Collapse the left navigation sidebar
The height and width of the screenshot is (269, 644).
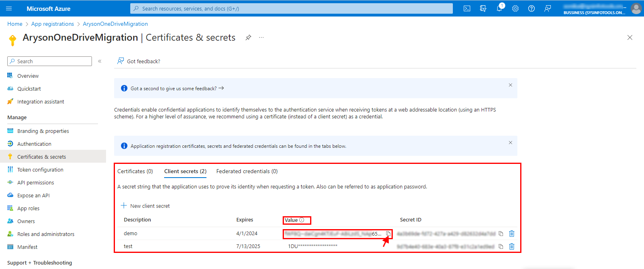tap(100, 61)
